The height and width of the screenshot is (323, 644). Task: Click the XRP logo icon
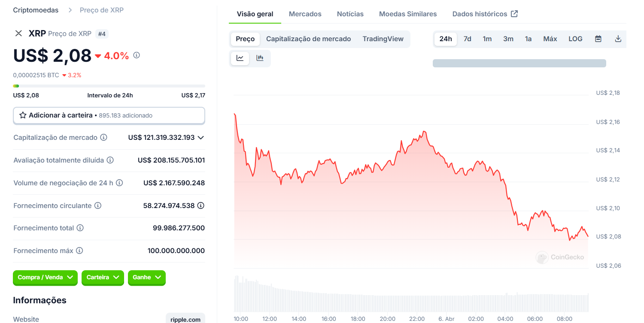point(18,33)
